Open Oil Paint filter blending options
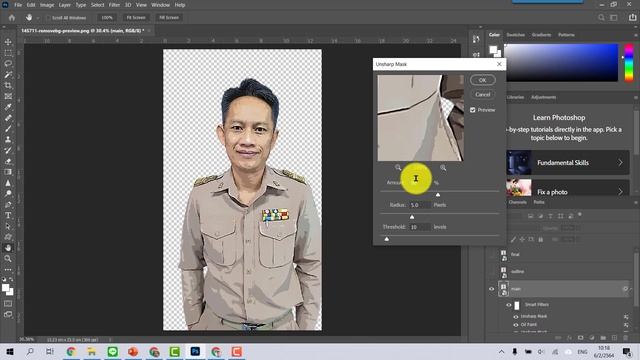This screenshot has width=640, height=360. 626,325
